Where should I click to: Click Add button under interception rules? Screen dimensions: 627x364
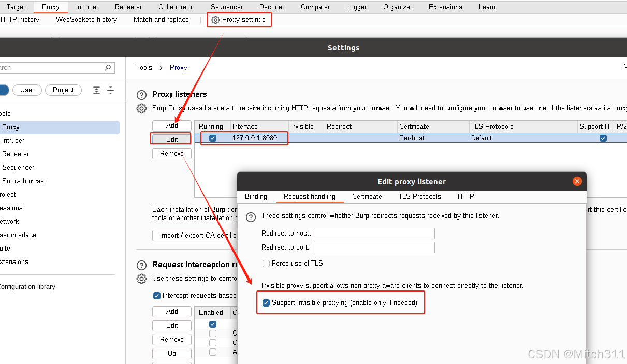tap(172, 312)
